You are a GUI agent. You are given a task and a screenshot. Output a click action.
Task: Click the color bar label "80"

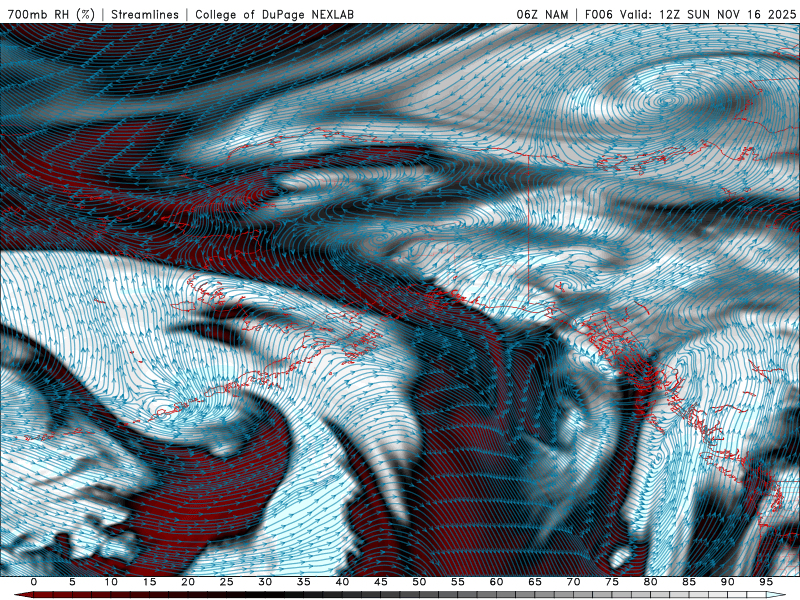point(650,582)
